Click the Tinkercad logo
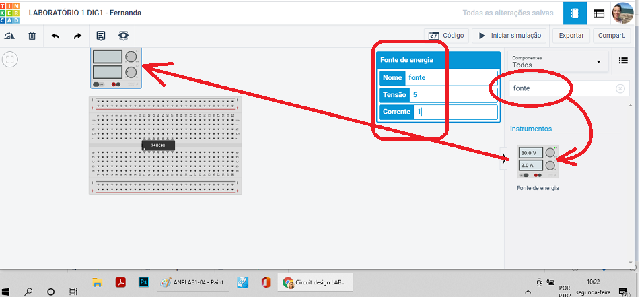This screenshot has width=644, height=297. [x=11, y=12]
